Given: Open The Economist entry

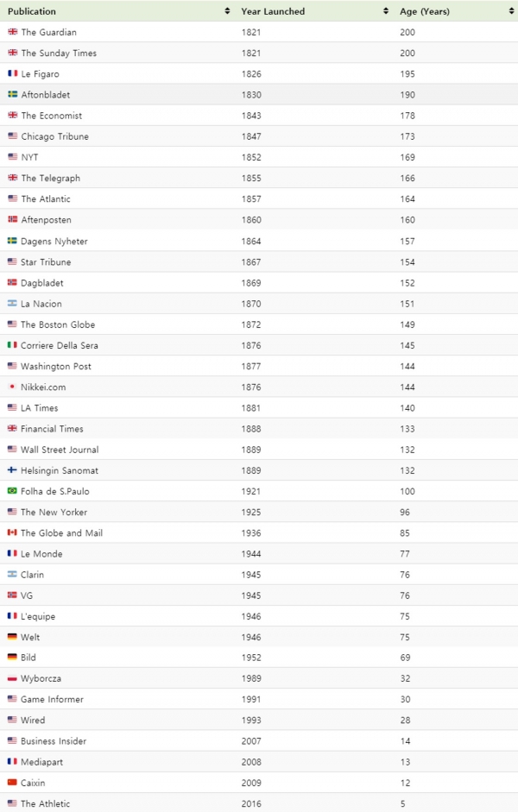Looking at the screenshot, I should (51, 116).
